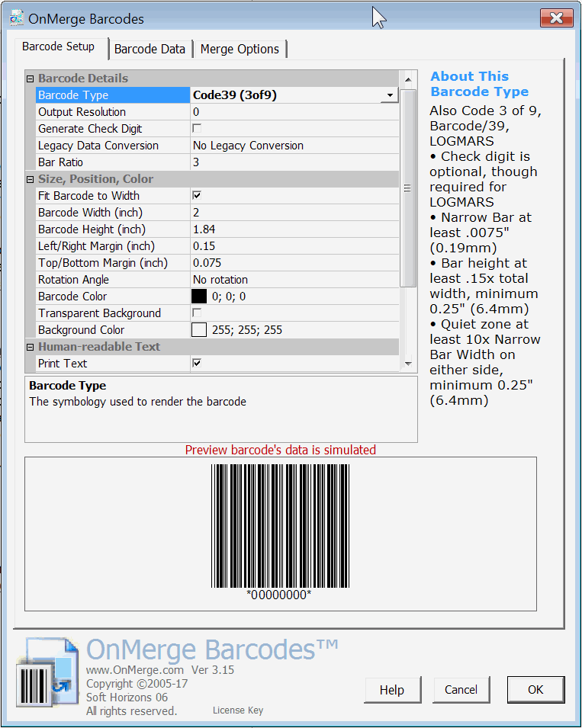Image resolution: width=582 pixels, height=728 pixels.
Task: Enable the Generate Check Digit checkbox
Action: click(197, 129)
